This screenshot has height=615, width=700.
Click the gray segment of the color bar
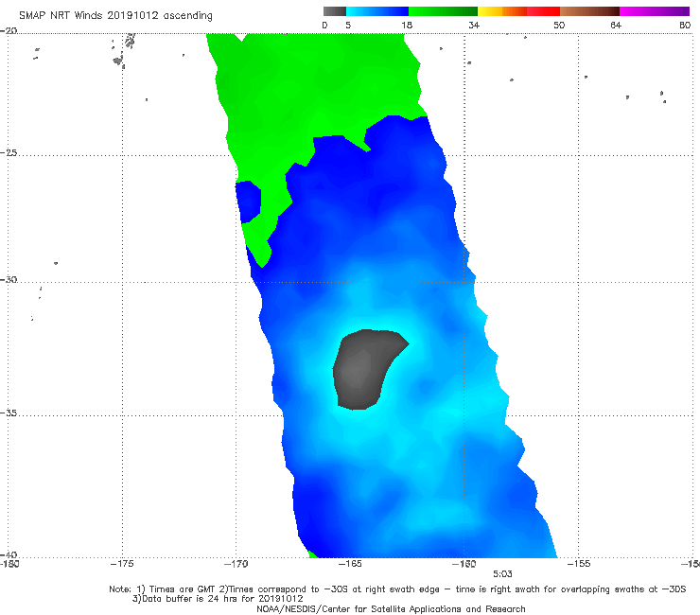(335, 11)
